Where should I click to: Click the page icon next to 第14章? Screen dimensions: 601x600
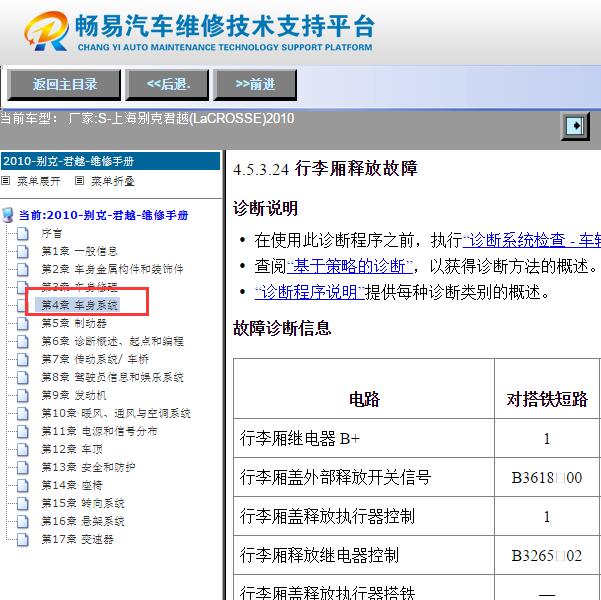pyautogui.click(x=23, y=485)
